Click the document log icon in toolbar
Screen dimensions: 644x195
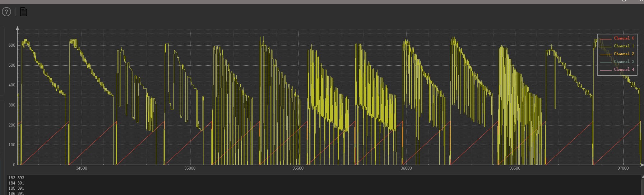tap(23, 12)
